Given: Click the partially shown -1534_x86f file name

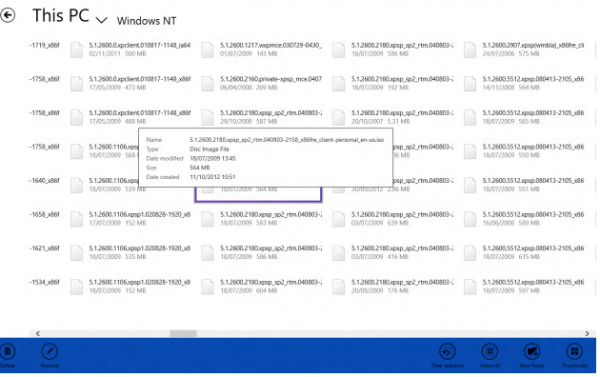Looking at the screenshot, I should click(44, 282).
